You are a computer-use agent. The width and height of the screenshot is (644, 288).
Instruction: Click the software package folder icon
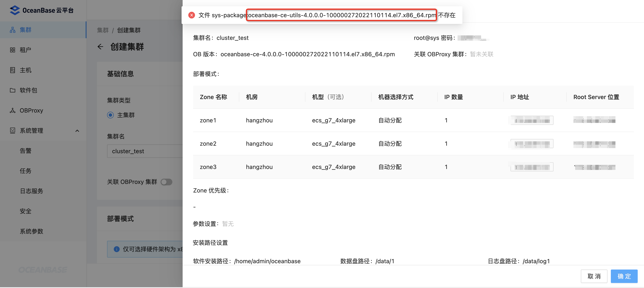13,90
